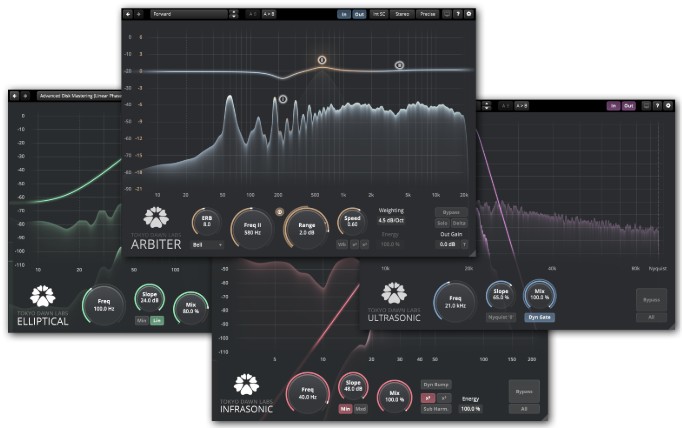This screenshot has width=682, height=428.
Task: Click the Bypass button in Infrasonic
Action: (524, 391)
